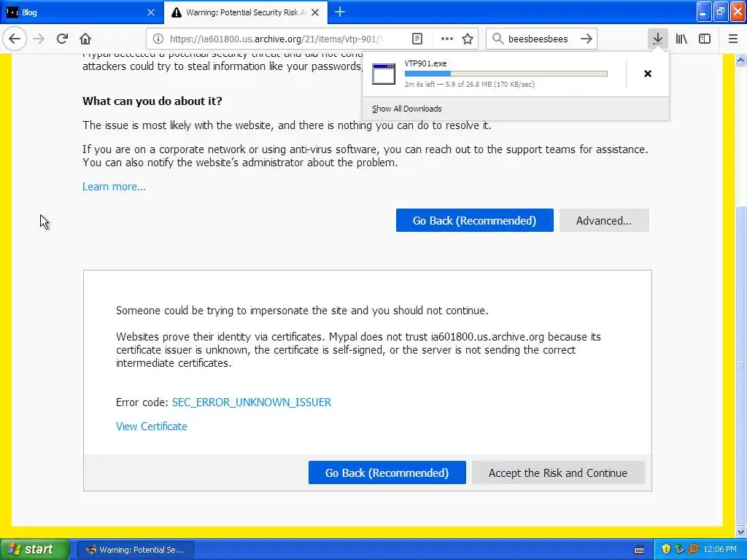The height and width of the screenshot is (560, 747).
Task: Submit search with the arrow button
Action: pos(587,39)
